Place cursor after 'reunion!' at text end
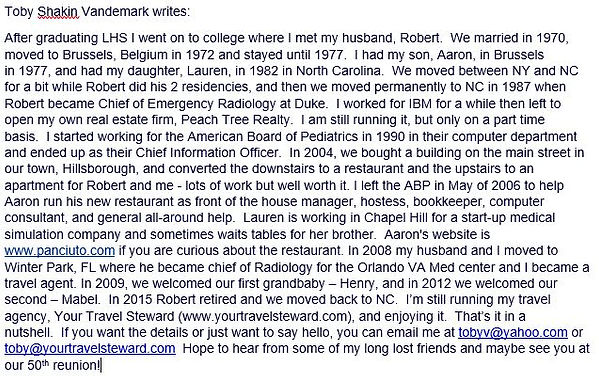Image resolution: width=599 pixels, height=382 pixels. pos(101,366)
